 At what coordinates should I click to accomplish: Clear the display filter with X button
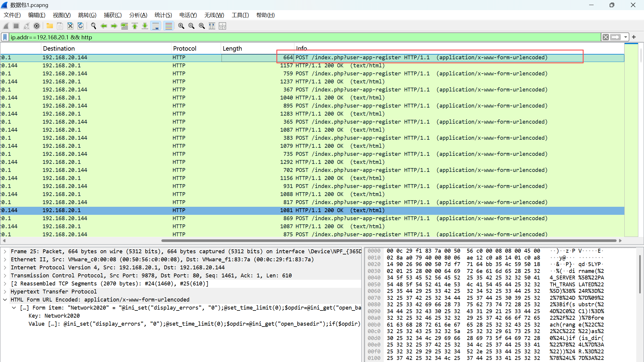coord(606,37)
